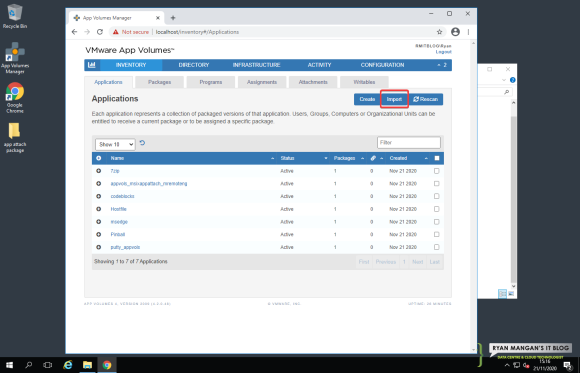Open the INVENTORY navigation menu
This screenshot has height=373, width=580.
(131, 65)
